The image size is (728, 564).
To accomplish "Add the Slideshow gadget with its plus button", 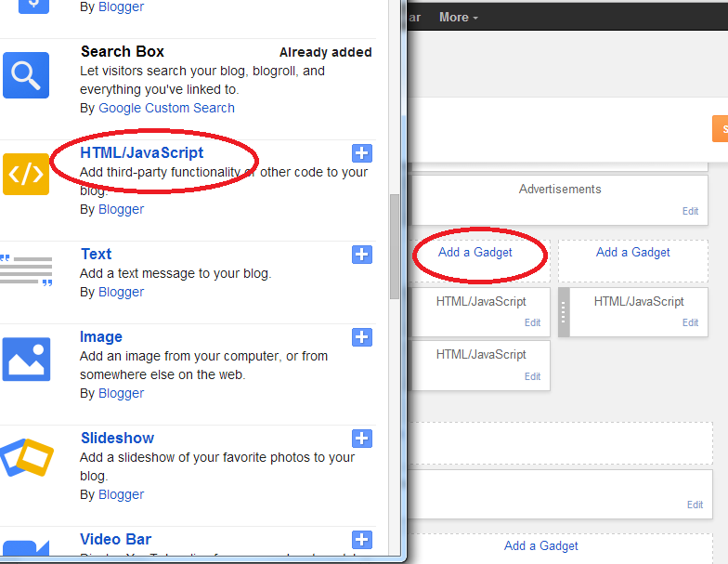I will pos(362,439).
